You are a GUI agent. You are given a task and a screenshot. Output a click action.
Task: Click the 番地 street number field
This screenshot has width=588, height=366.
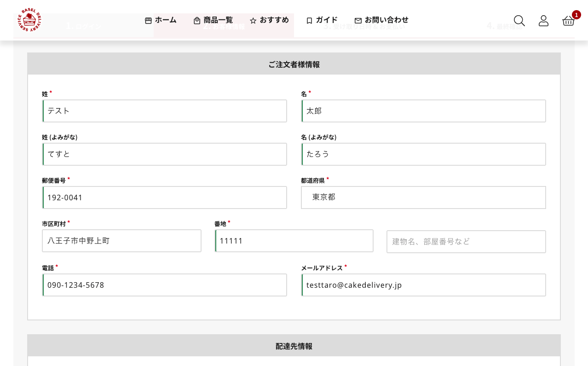294,241
